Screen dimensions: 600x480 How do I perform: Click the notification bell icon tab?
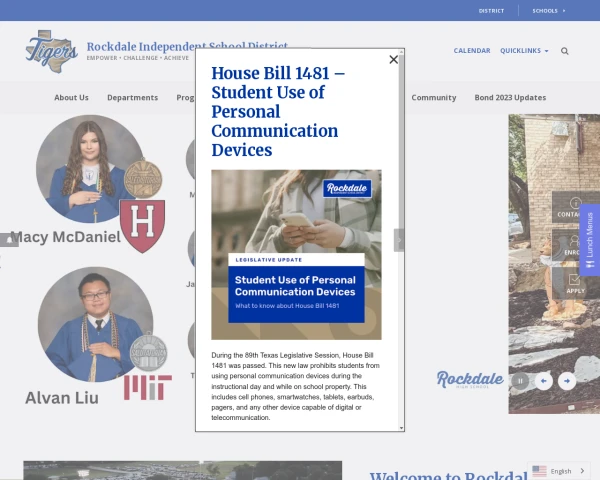point(9,240)
